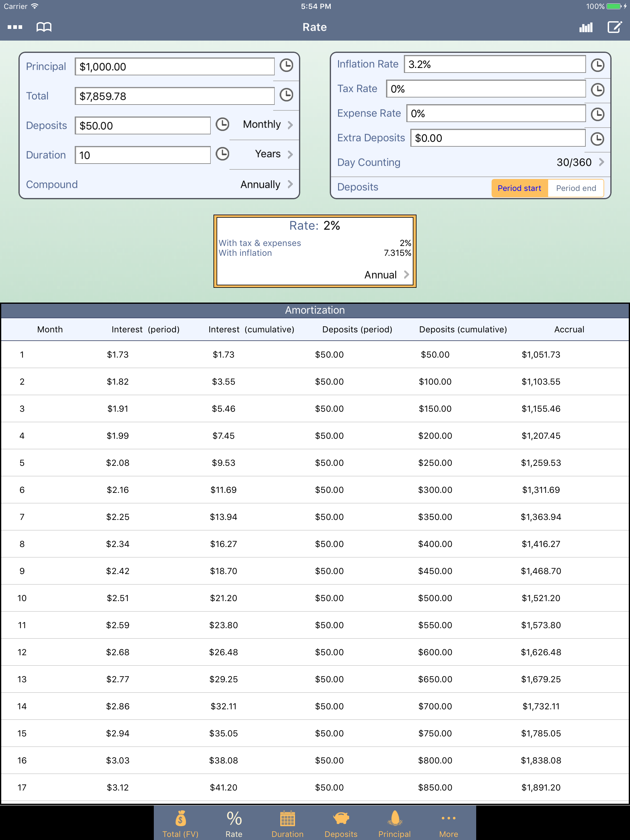This screenshot has height=840, width=630.
Task: Change Day Counting from 30/360
Action: coord(580,163)
